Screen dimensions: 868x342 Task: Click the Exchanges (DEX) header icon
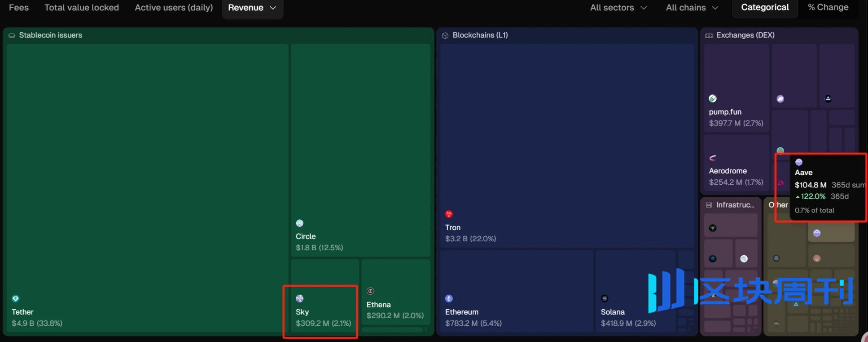coord(709,36)
